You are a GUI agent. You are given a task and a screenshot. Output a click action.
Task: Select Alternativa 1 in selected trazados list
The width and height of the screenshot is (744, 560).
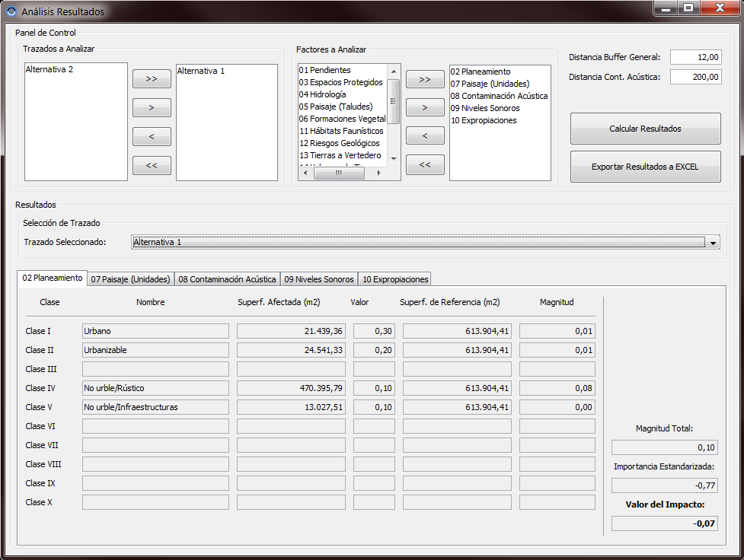(201, 71)
